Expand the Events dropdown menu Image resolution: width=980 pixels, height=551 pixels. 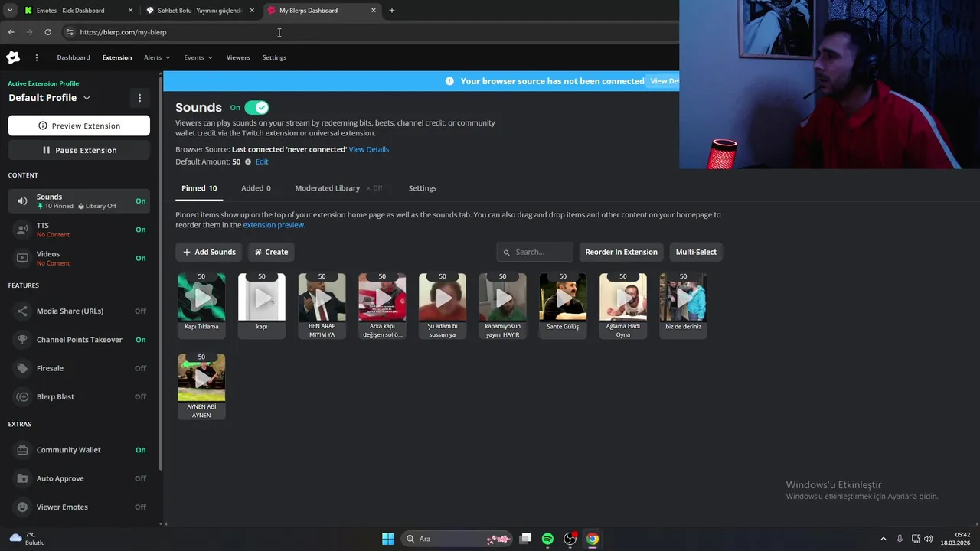pos(198,57)
